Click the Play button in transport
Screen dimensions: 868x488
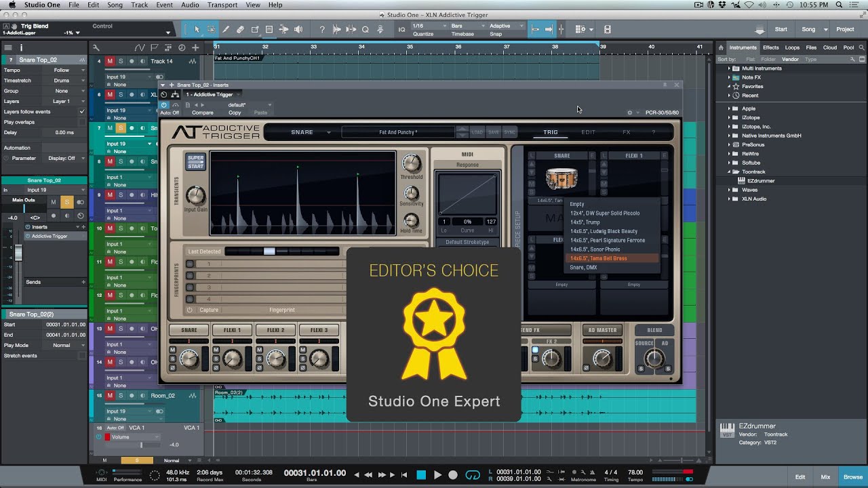point(437,475)
